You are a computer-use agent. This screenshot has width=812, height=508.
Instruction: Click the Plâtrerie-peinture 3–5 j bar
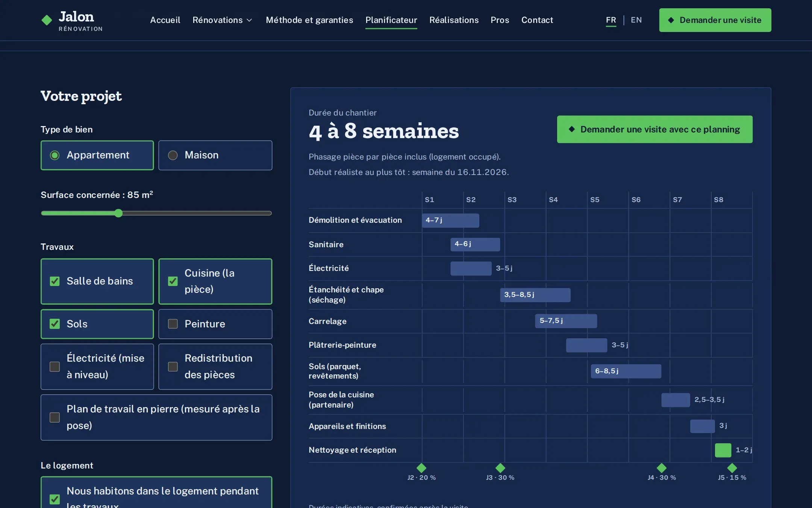click(x=586, y=345)
